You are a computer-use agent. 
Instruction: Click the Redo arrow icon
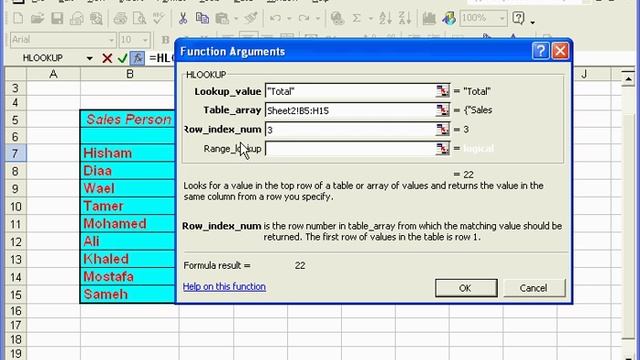coord(304,18)
